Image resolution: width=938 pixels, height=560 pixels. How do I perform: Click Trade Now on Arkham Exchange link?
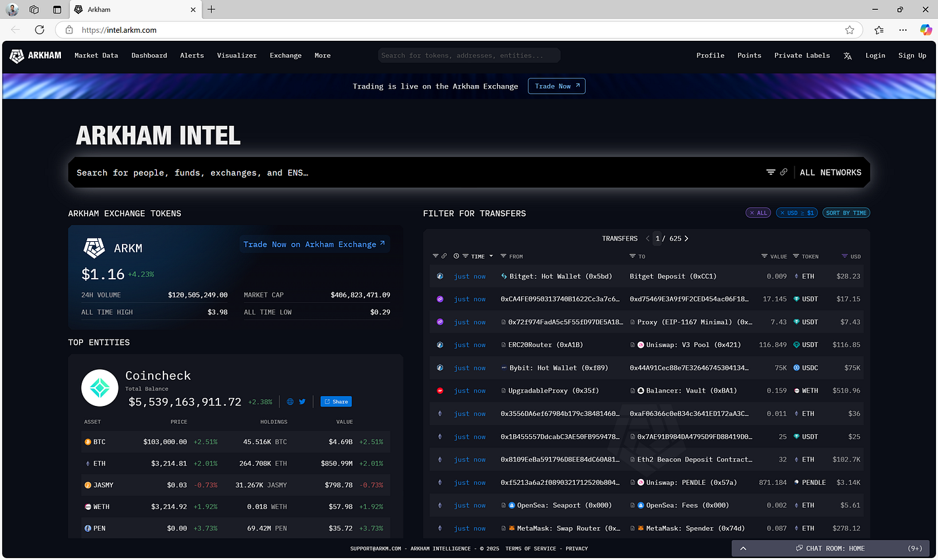(x=314, y=244)
